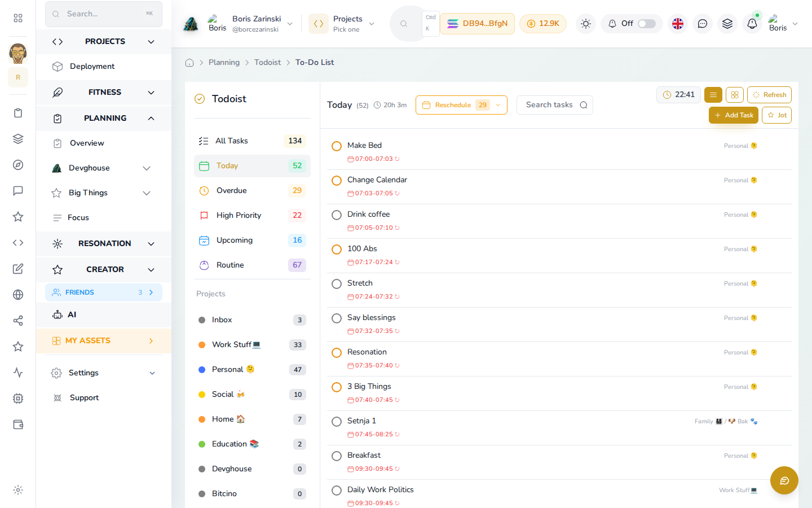Image resolution: width=812 pixels, height=508 pixels.
Task: Check off the Drink coffee task
Action: (337, 215)
